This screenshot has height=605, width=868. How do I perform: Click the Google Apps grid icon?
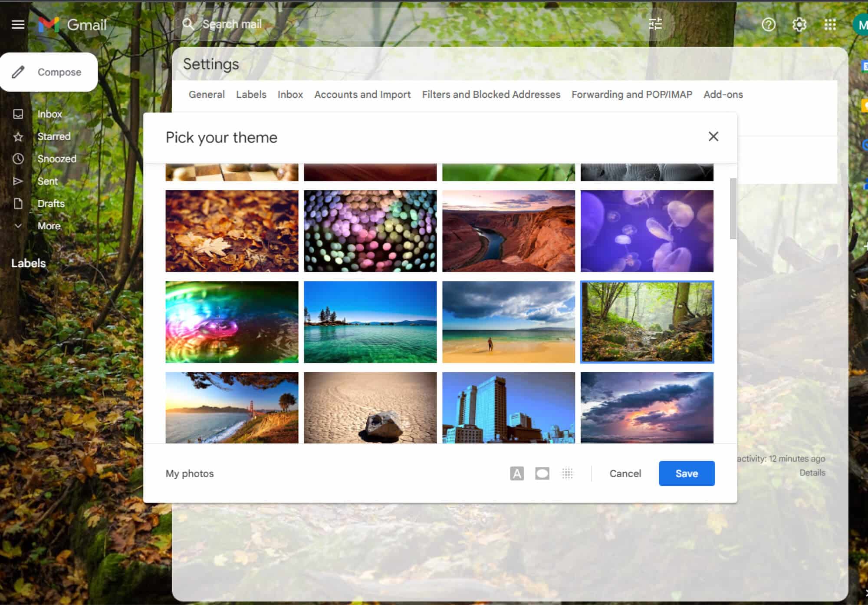830,24
